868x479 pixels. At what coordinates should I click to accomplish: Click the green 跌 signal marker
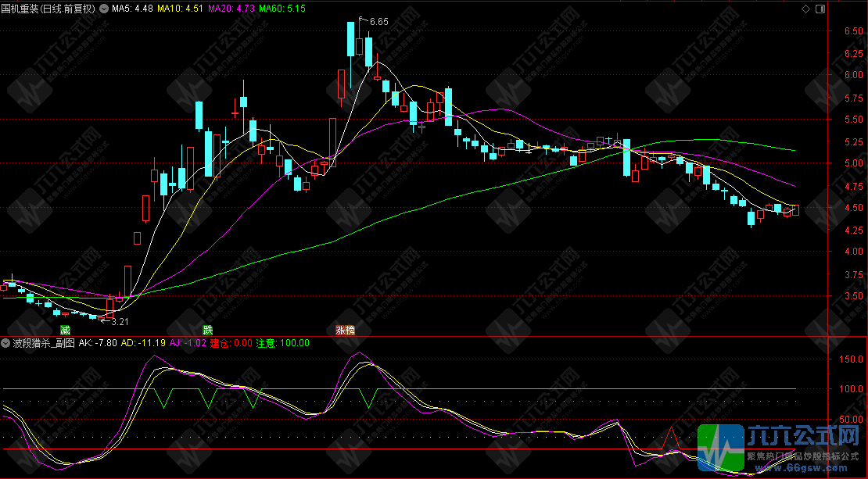coord(208,331)
